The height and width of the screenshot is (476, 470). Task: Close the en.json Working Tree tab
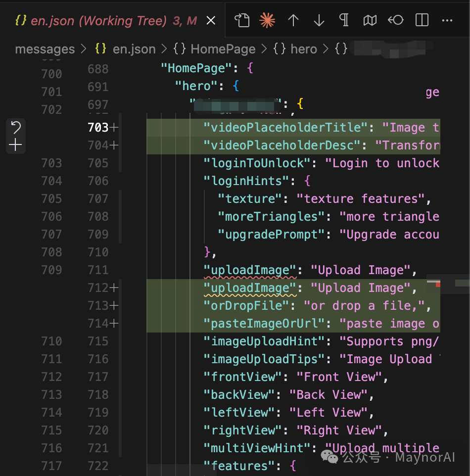(211, 21)
